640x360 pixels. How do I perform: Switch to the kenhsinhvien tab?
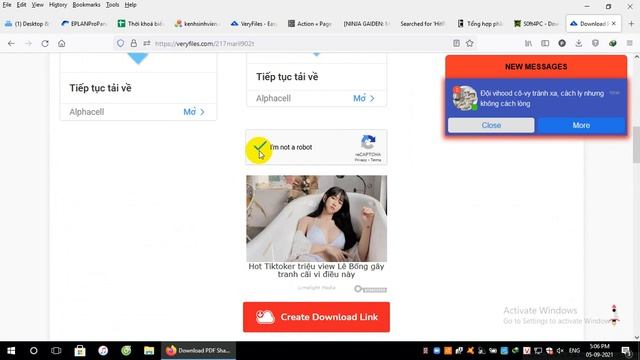(x=197, y=24)
